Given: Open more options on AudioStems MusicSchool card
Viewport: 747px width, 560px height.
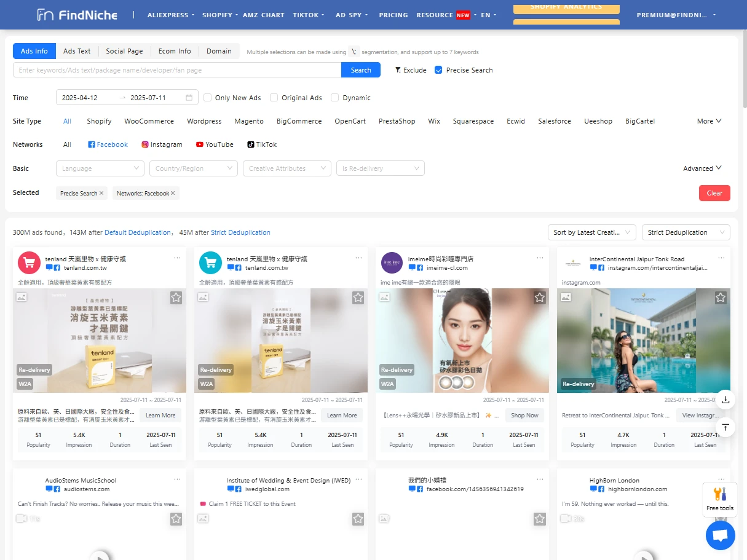Looking at the screenshot, I should 177,479.
